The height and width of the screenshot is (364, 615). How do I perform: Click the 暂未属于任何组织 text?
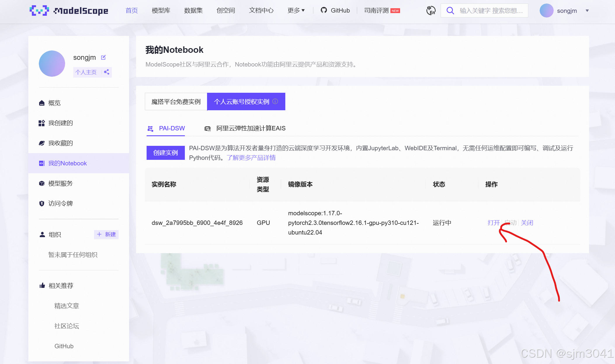(x=73, y=255)
